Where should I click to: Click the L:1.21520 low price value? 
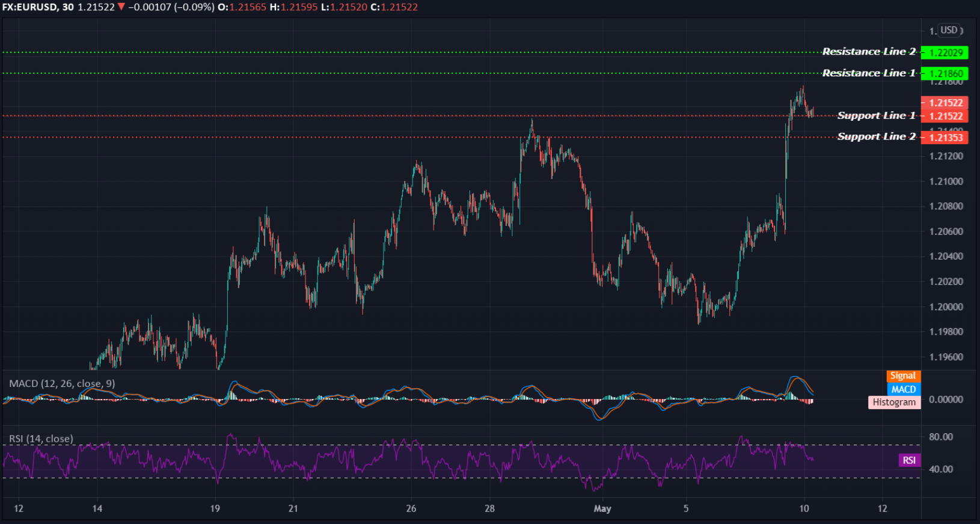click(343, 7)
